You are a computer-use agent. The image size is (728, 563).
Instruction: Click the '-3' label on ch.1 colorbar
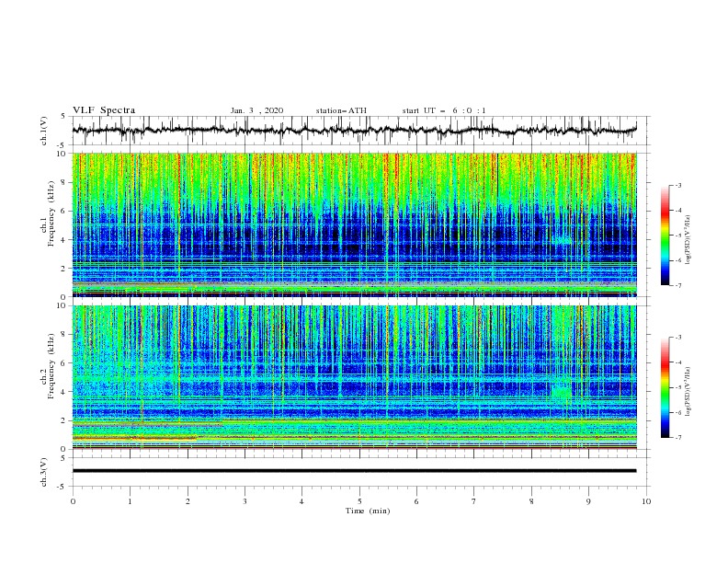677,185
